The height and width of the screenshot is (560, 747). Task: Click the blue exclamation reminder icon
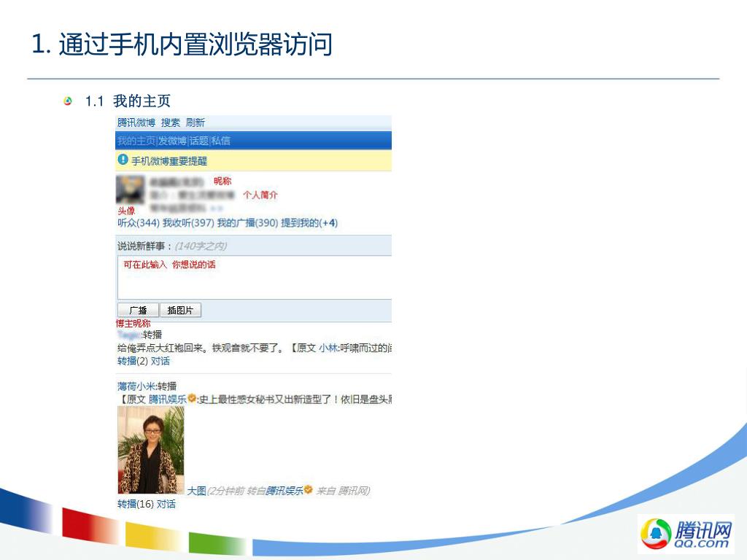coord(123,160)
